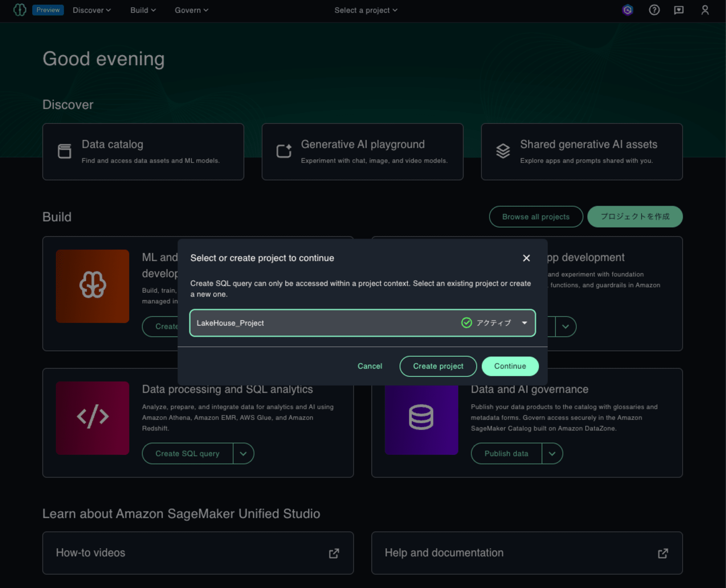
Task: Click the プロジェクトを作成 button
Action: pyautogui.click(x=635, y=217)
